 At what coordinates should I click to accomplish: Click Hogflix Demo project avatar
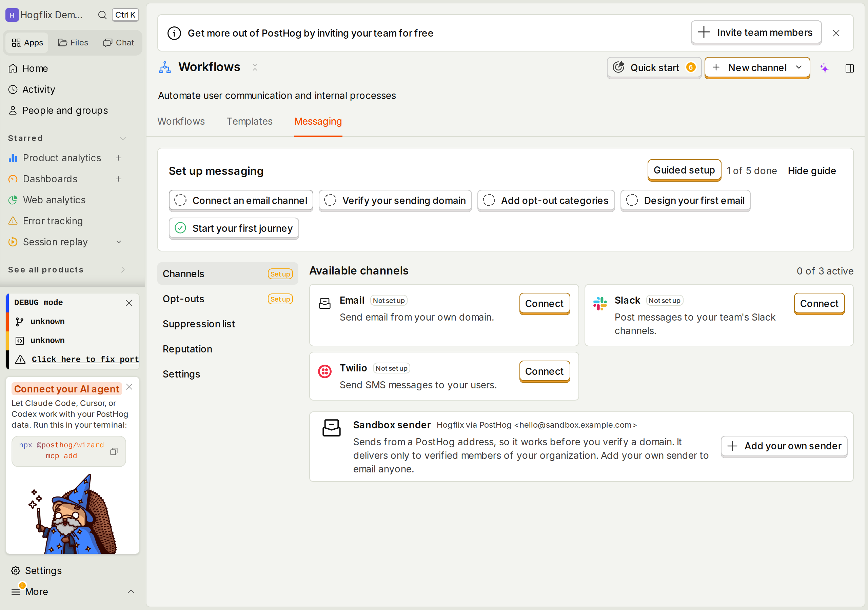pyautogui.click(x=12, y=15)
